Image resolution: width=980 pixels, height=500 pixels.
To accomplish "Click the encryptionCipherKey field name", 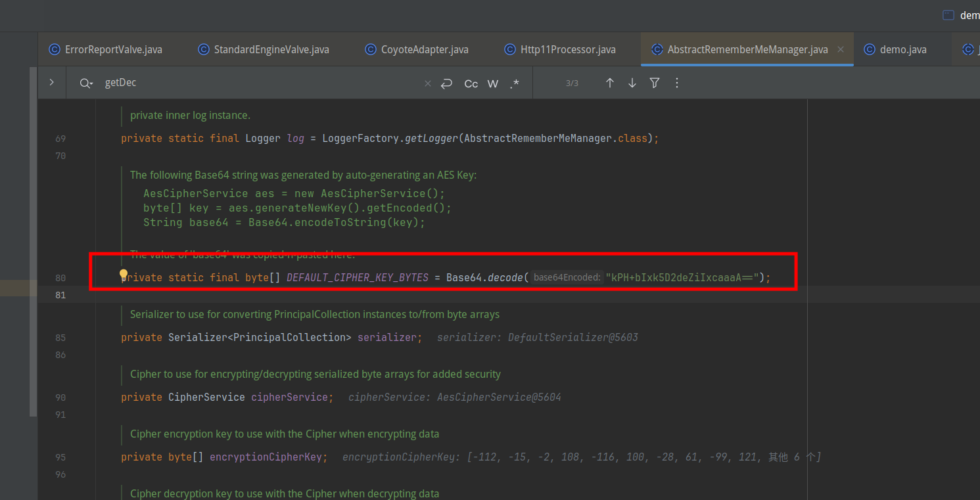I will pyautogui.click(x=266, y=457).
